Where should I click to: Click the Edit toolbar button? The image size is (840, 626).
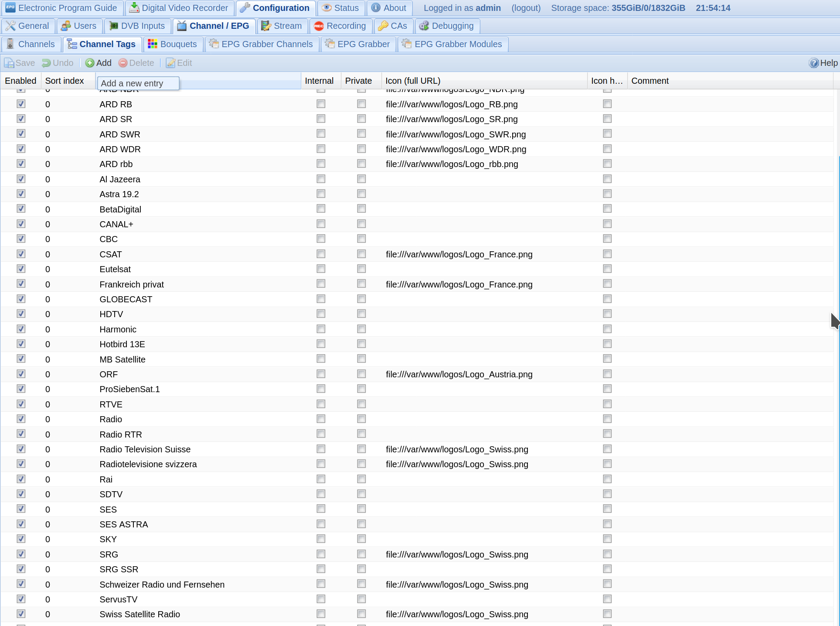coord(179,63)
